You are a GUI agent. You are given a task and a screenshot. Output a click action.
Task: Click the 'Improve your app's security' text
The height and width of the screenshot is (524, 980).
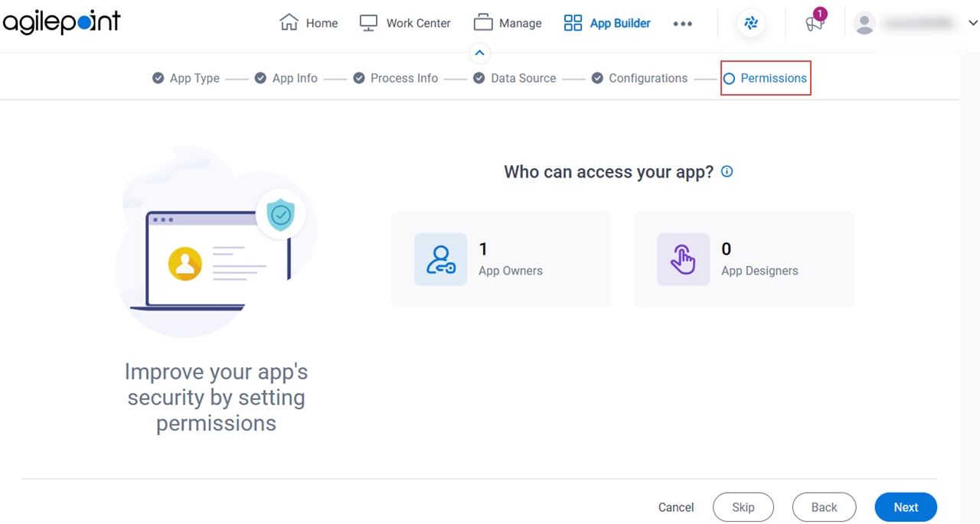(x=217, y=397)
